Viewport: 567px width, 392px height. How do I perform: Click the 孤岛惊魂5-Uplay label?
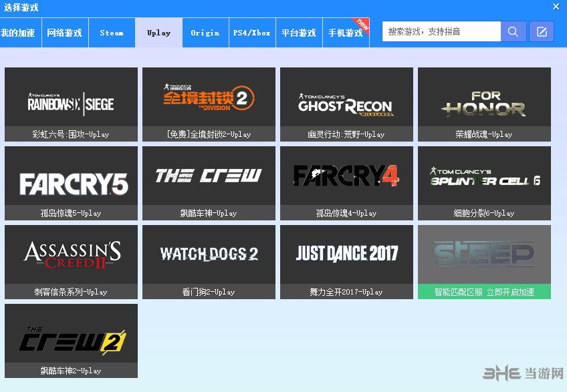(x=71, y=213)
